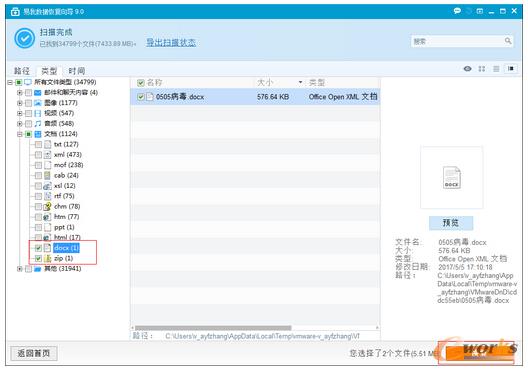Click the search magnifier icon
The image size is (528, 371).
[508, 41]
